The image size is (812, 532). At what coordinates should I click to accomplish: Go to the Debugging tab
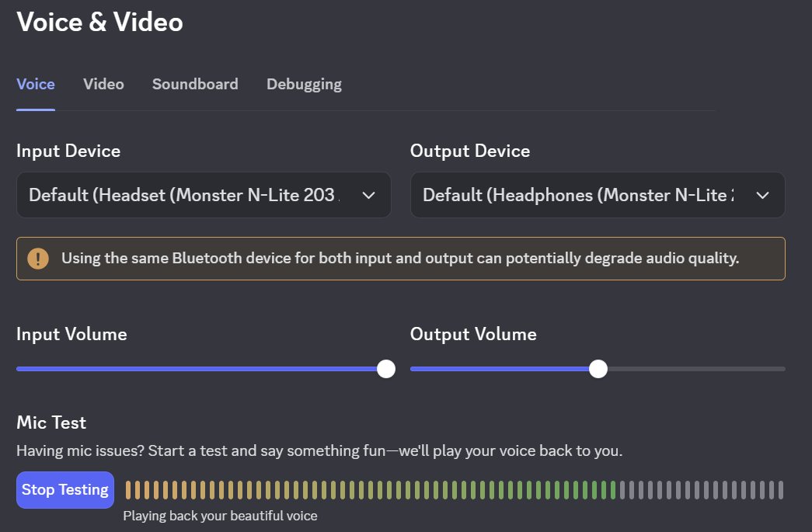coord(304,85)
